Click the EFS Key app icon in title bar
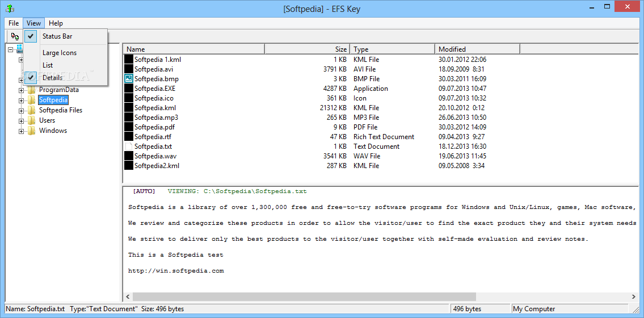The width and height of the screenshot is (644, 318). tap(9, 8)
